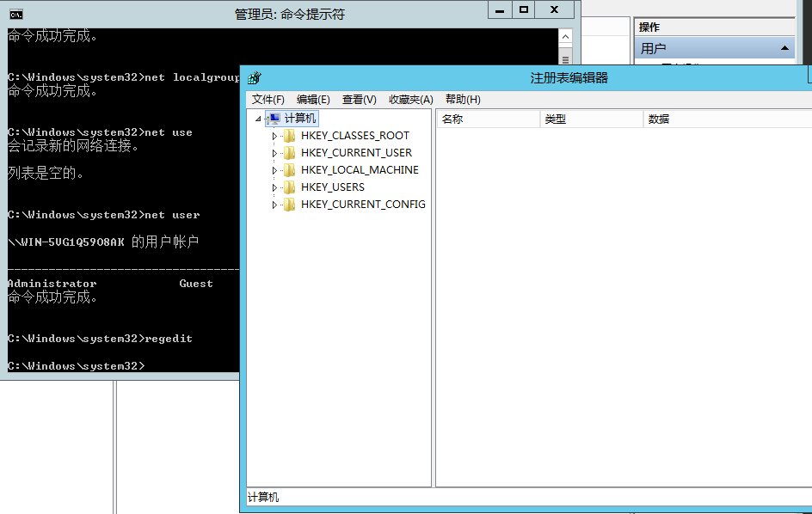Image resolution: width=812 pixels, height=514 pixels.
Task: Open the 编辑(E) menu
Action: tap(313, 99)
